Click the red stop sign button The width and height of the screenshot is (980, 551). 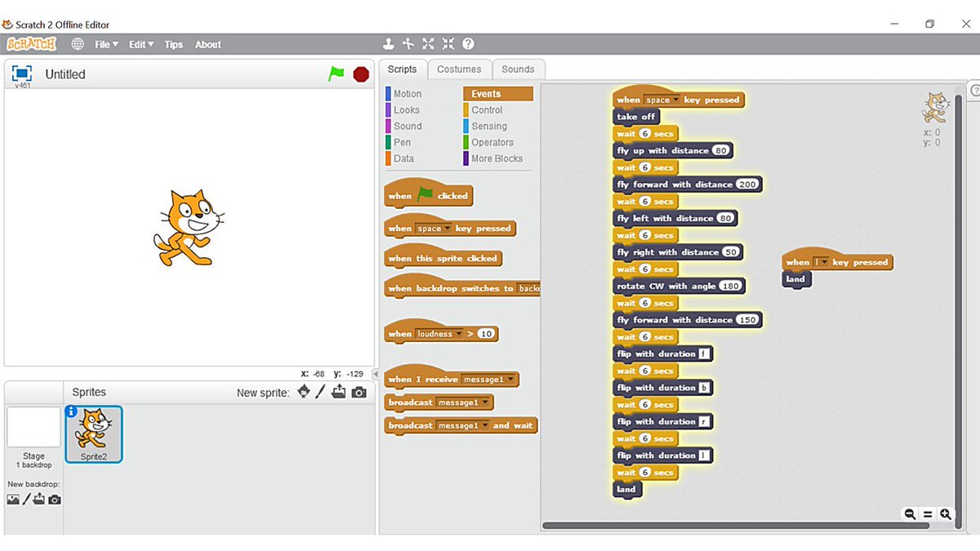coord(360,73)
